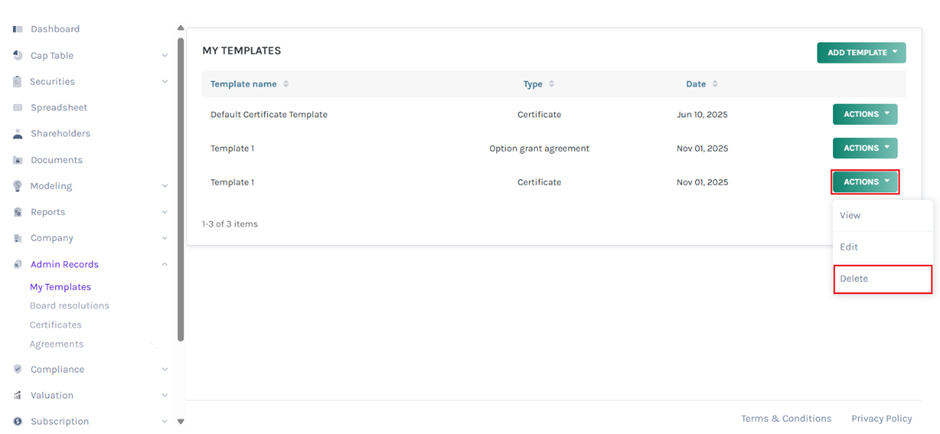940x434 pixels.
Task: Open the Privacy Policy link
Action: tap(881, 418)
